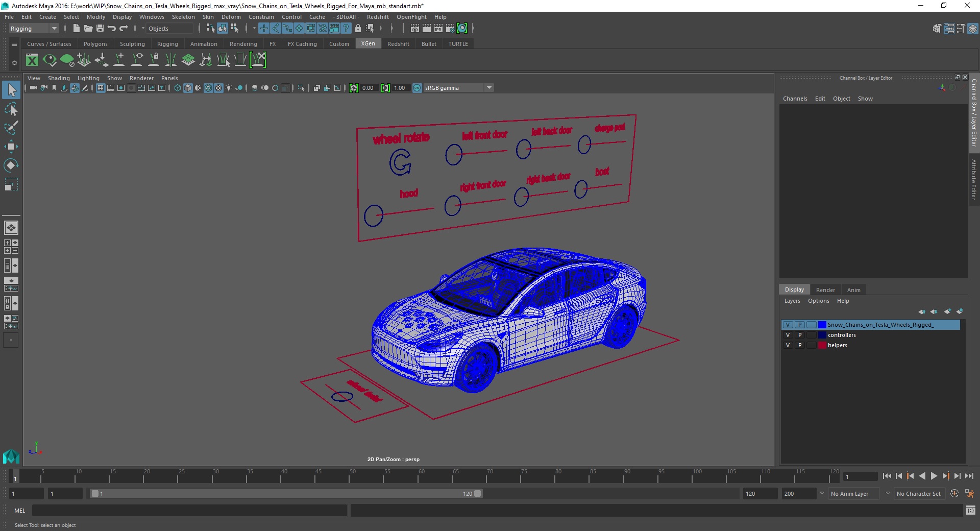
Task: Activate the Lasso select tool
Action: click(x=11, y=109)
